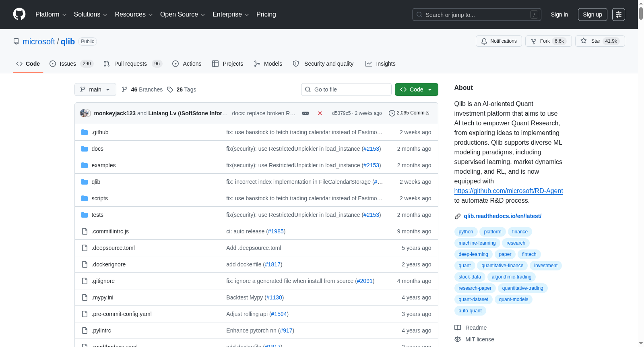Click the qlib folder icon
644x347 pixels.
coord(85,182)
